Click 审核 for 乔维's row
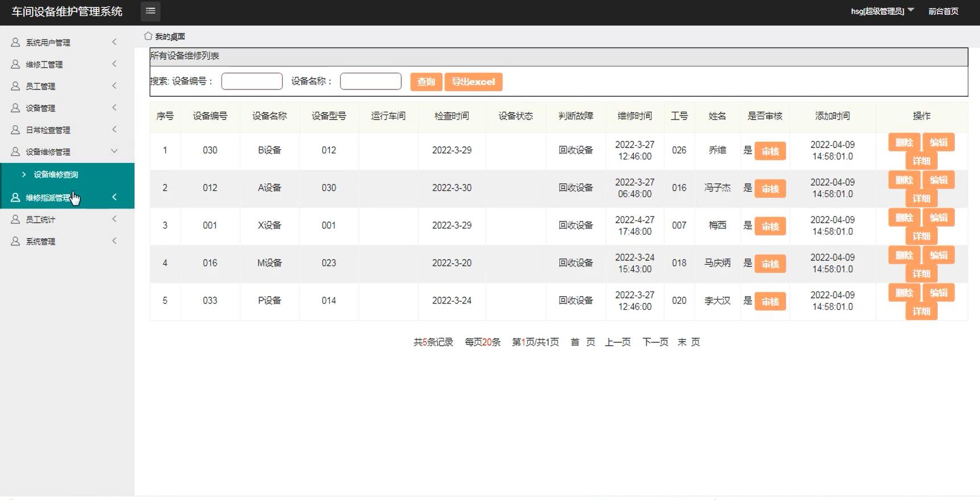980x500 pixels. point(770,151)
